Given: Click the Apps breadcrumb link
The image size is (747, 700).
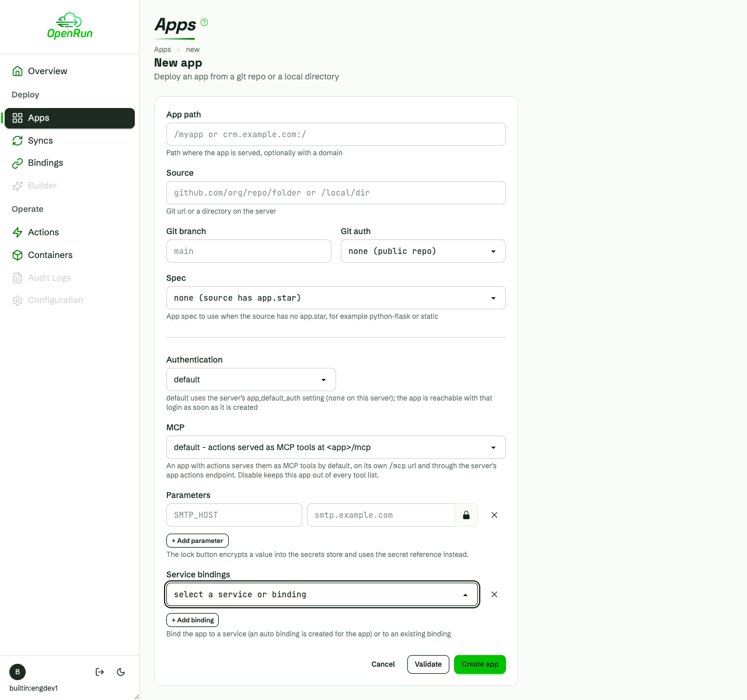Looking at the screenshot, I should 162,50.
